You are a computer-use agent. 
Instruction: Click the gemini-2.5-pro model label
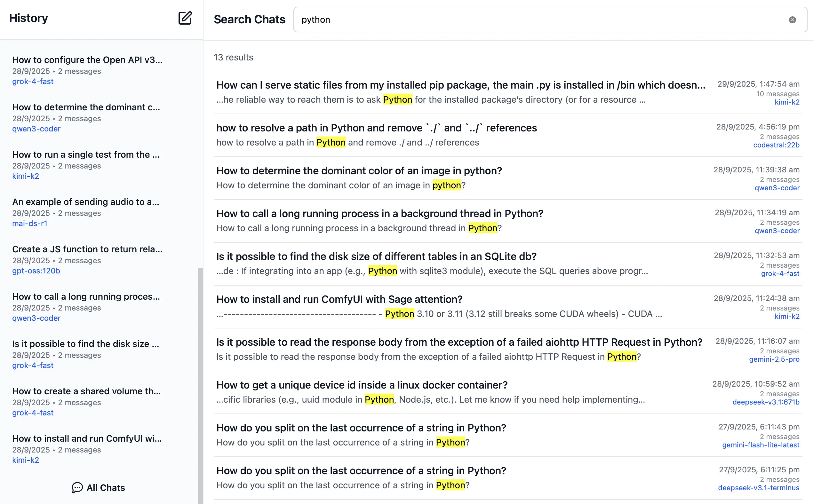pos(774,359)
